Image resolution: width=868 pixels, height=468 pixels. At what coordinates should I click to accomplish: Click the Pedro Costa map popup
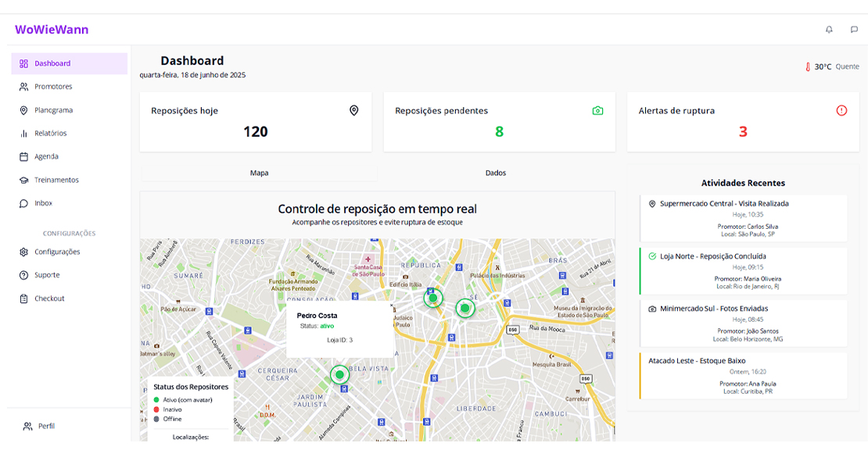pyautogui.click(x=339, y=328)
